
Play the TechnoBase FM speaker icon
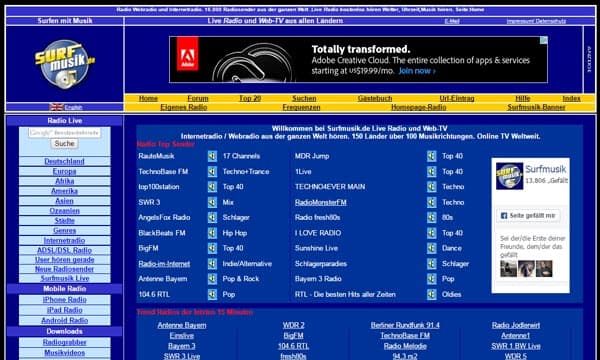tap(212, 171)
